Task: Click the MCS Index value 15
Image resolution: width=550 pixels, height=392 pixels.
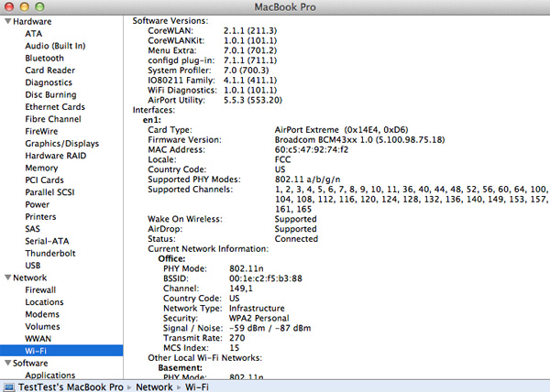Action: [234, 348]
